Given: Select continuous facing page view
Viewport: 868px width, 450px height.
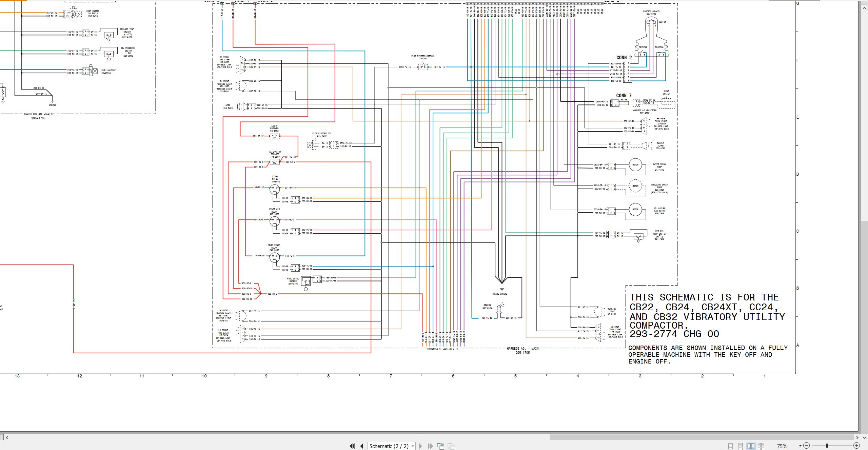Looking at the screenshot, I should tap(761, 446).
